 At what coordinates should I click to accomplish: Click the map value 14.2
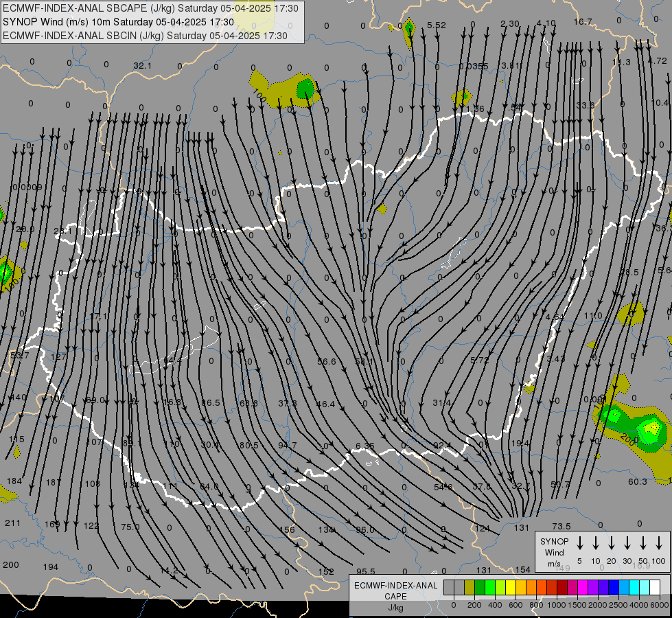pos(170,571)
